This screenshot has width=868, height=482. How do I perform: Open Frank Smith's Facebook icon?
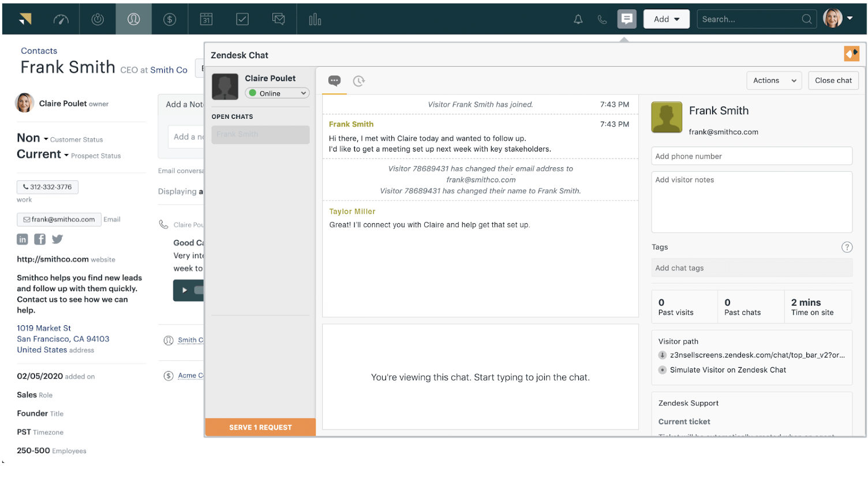(40, 239)
